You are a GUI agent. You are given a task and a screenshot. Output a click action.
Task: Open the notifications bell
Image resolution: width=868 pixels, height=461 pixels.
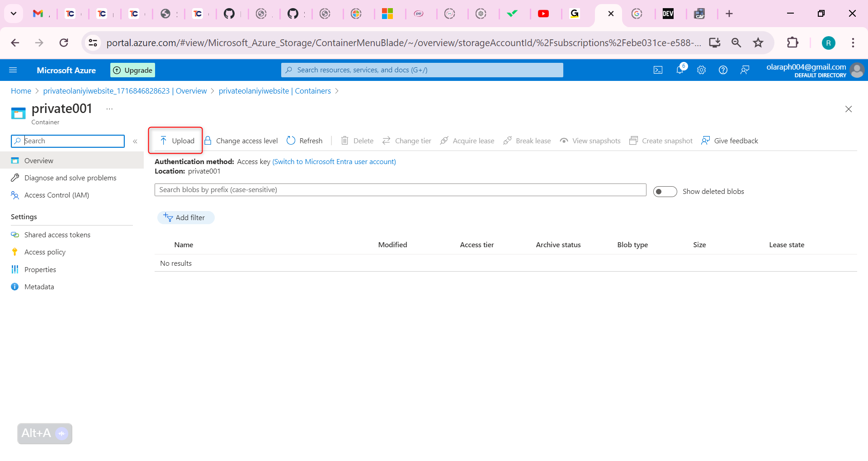point(679,70)
